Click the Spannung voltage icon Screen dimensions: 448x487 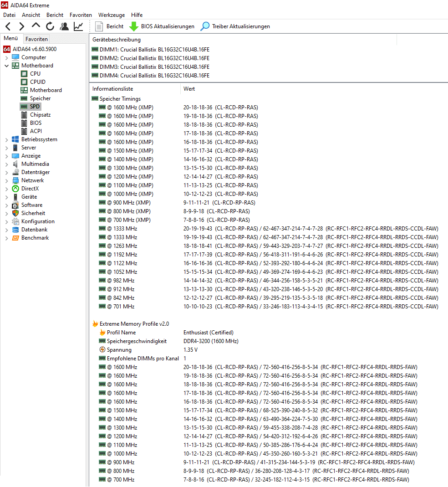point(102,349)
